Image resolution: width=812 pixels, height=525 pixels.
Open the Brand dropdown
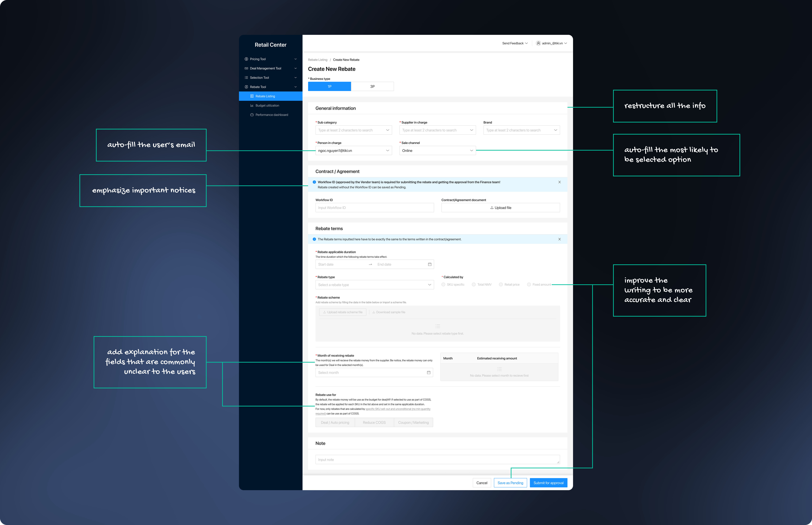521,130
